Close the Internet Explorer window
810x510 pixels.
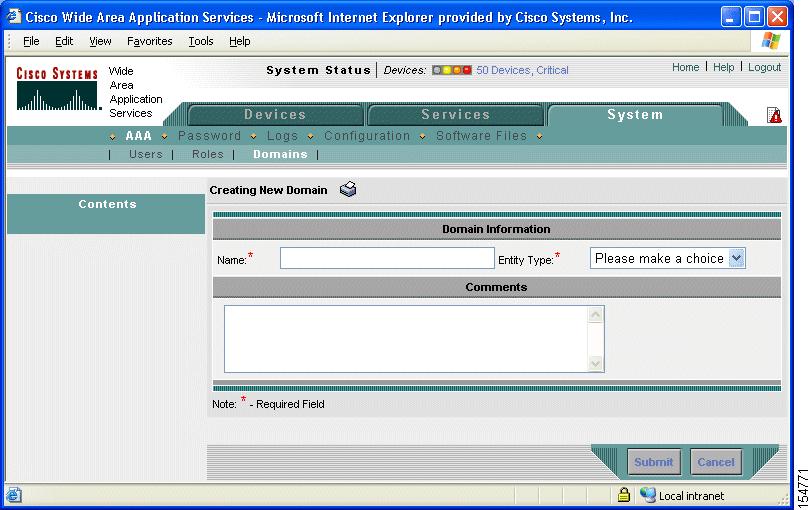[777, 17]
